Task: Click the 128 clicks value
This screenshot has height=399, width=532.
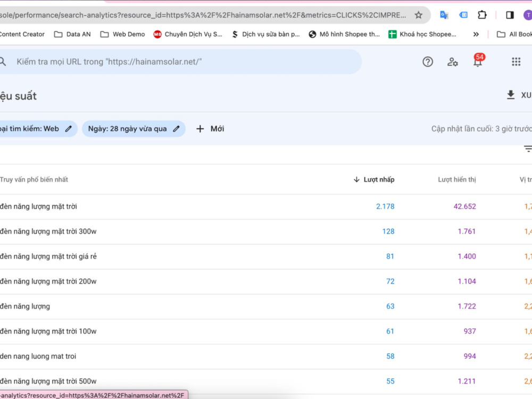Action: [388, 231]
